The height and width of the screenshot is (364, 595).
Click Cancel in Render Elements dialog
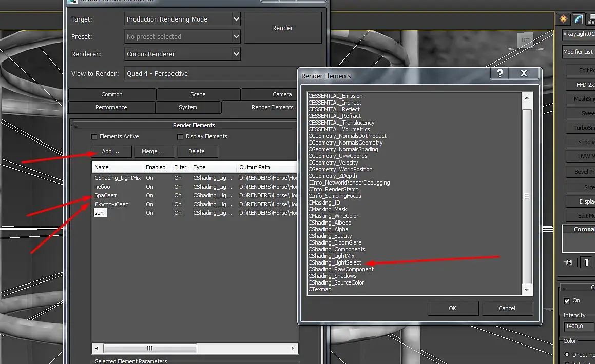tap(507, 308)
